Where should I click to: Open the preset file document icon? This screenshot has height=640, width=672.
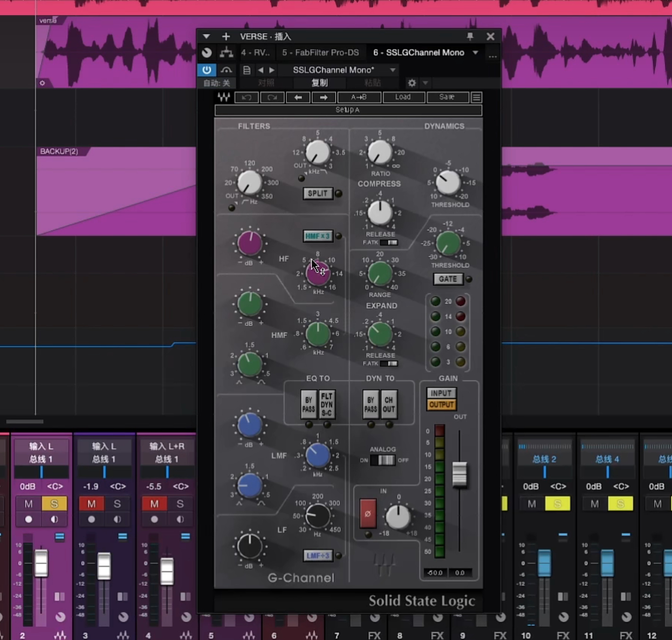pyautogui.click(x=246, y=70)
